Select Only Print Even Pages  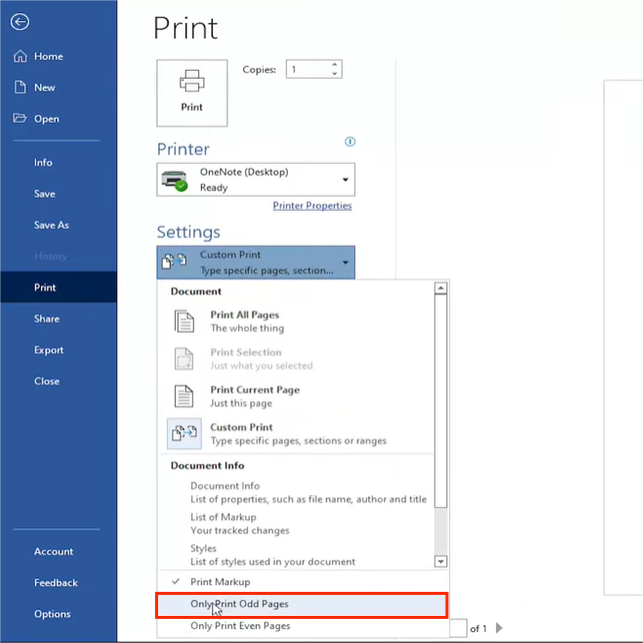240,626
